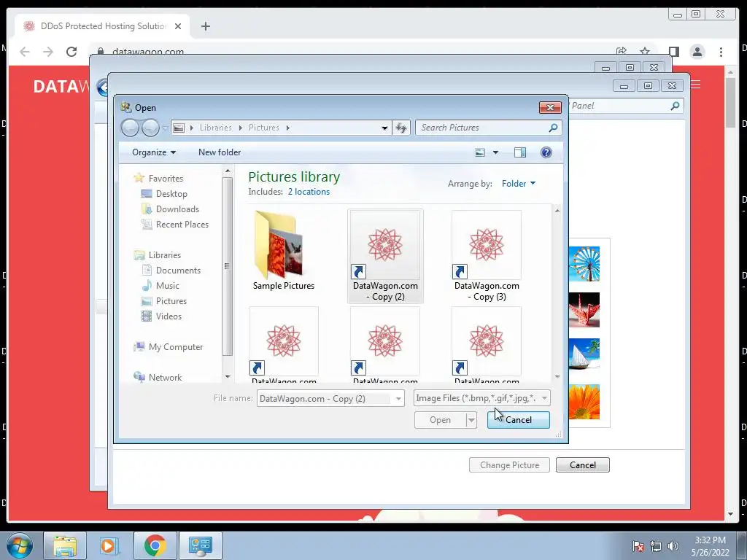The image size is (747, 560).
Task: Click the network tray icon
Action: pyautogui.click(x=656, y=546)
